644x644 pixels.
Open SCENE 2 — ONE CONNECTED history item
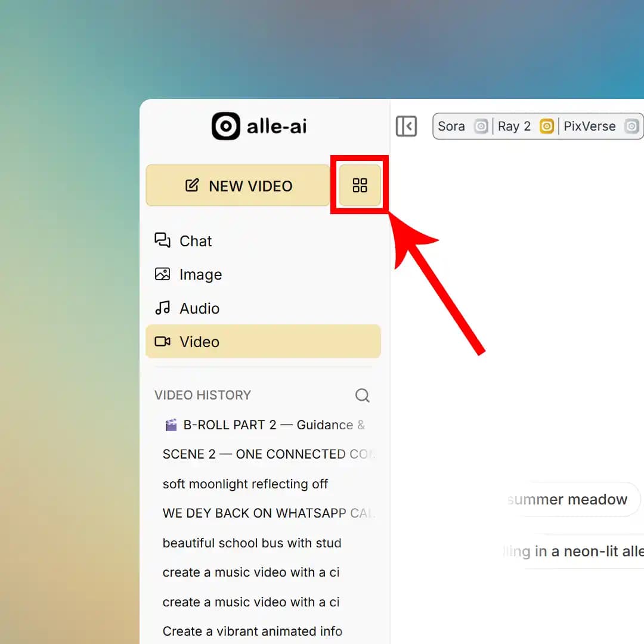(x=268, y=454)
